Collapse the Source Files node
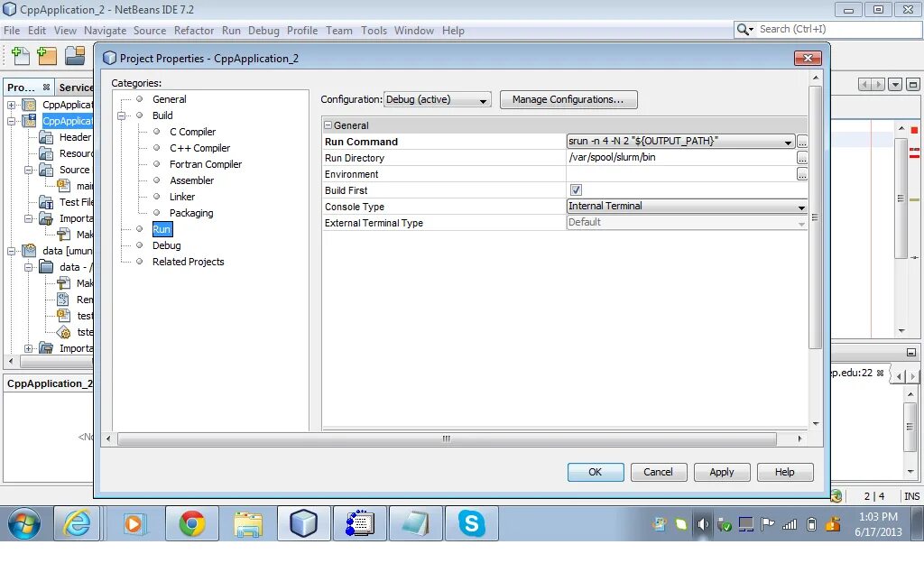 (28, 170)
